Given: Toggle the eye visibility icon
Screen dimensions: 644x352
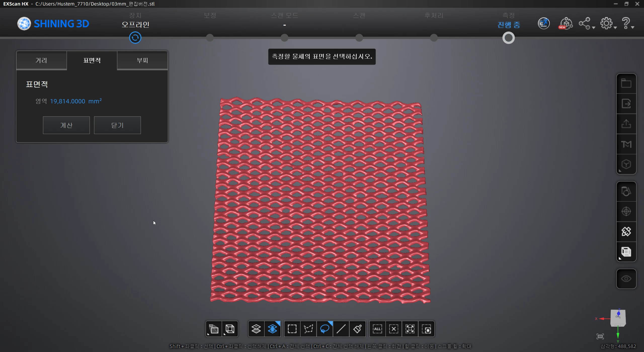Looking at the screenshot, I should point(626,279).
